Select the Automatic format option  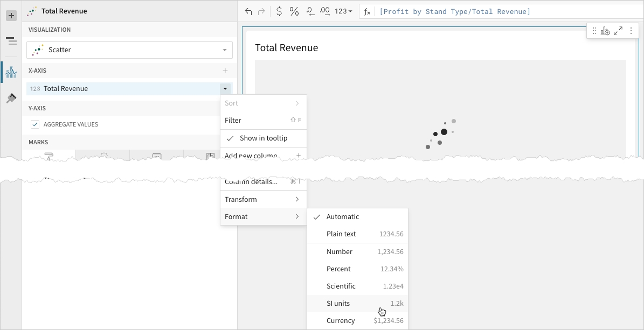tap(342, 217)
